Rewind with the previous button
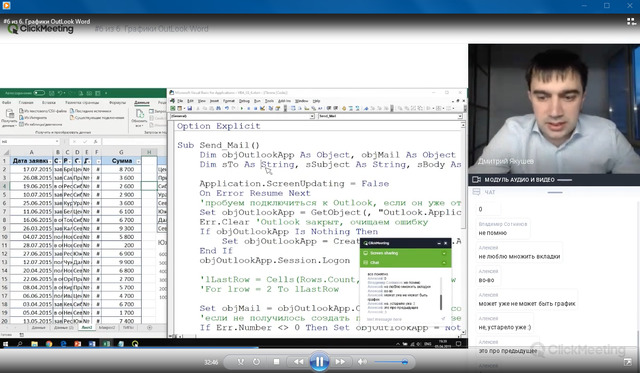 coord(298,362)
